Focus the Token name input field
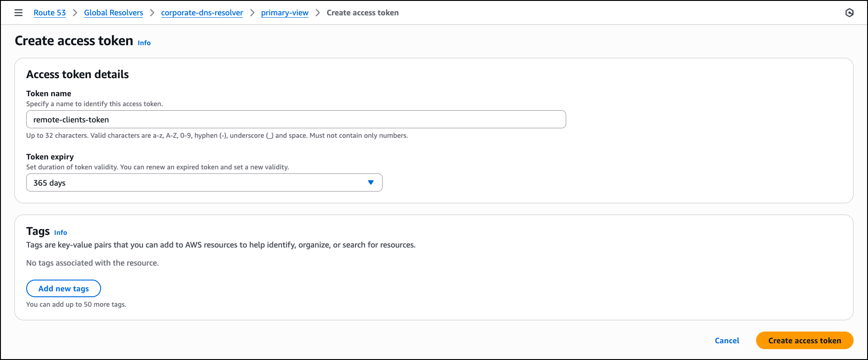The height and width of the screenshot is (360, 868). click(x=295, y=120)
